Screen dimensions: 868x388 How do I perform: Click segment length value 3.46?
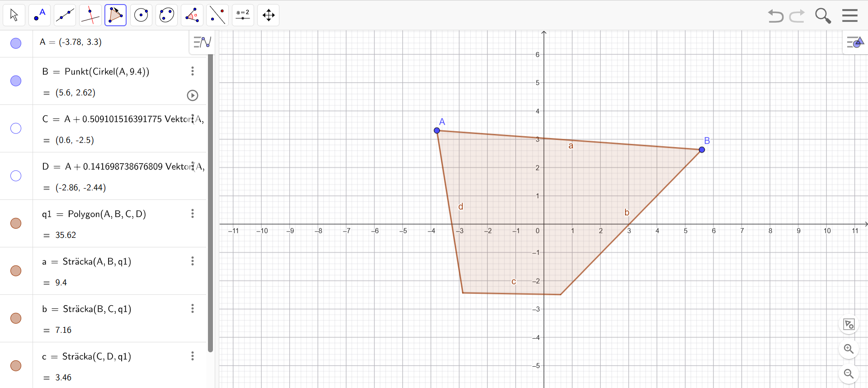point(63,378)
